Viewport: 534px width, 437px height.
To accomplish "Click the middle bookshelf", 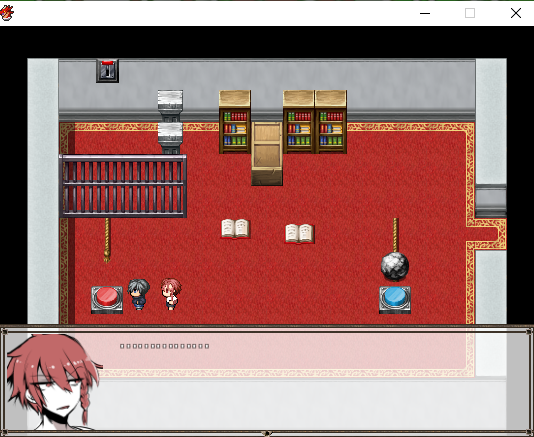I will 299,122.
